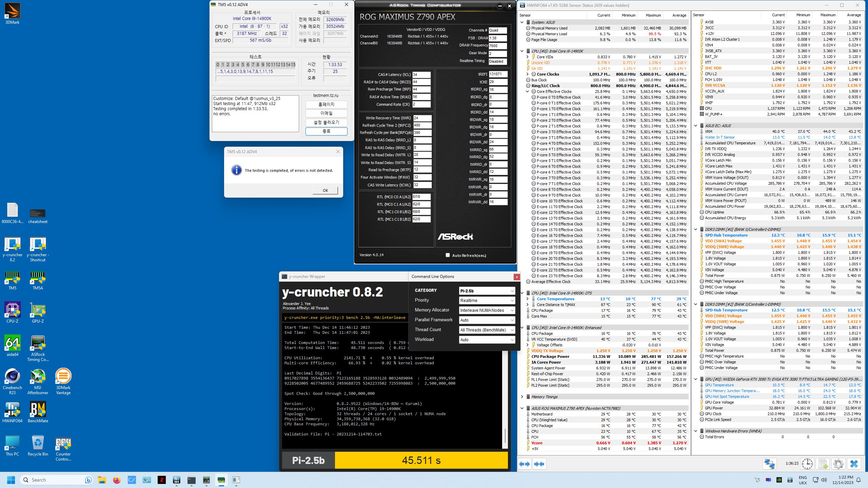The width and height of the screenshot is (868, 488).
Task: Click the tREFI value field
Action: pyautogui.click(x=498, y=74)
